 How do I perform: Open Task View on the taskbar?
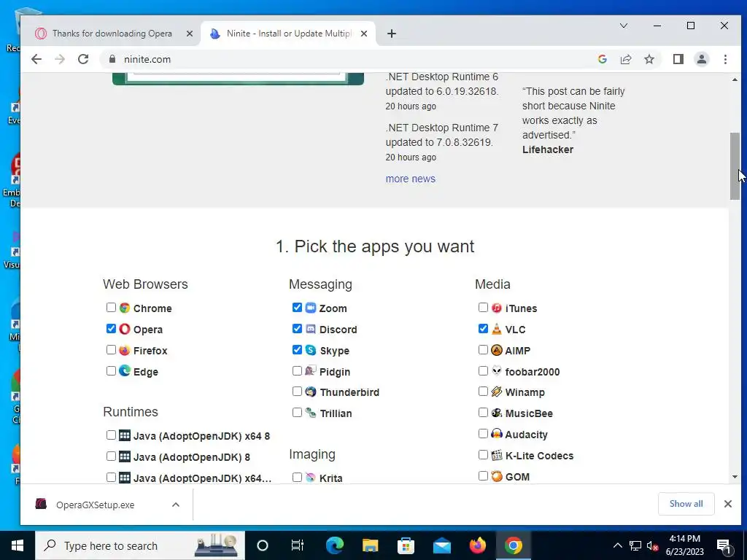coord(298,545)
